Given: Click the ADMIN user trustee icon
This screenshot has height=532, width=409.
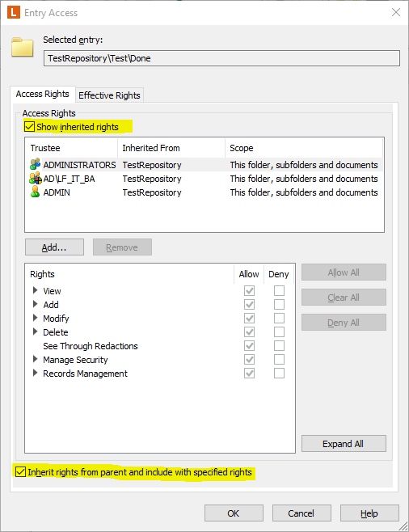Looking at the screenshot, I should (35, 192).
